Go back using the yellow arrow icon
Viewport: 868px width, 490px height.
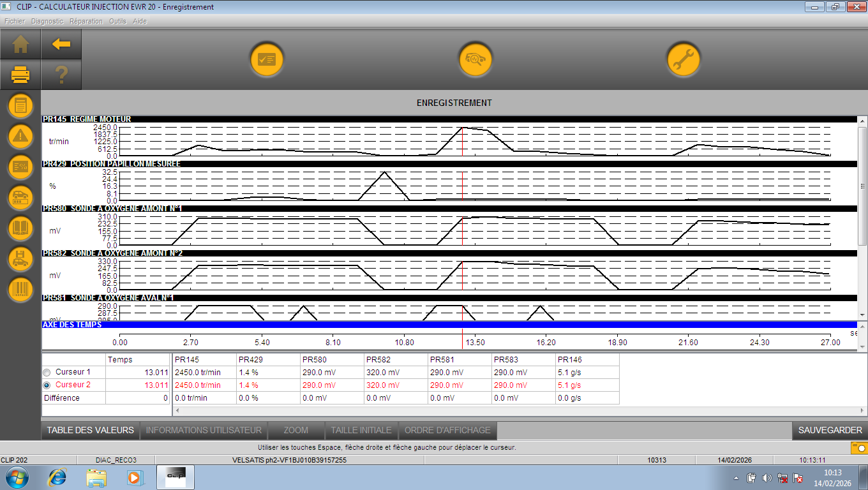(x=61, y=45)
